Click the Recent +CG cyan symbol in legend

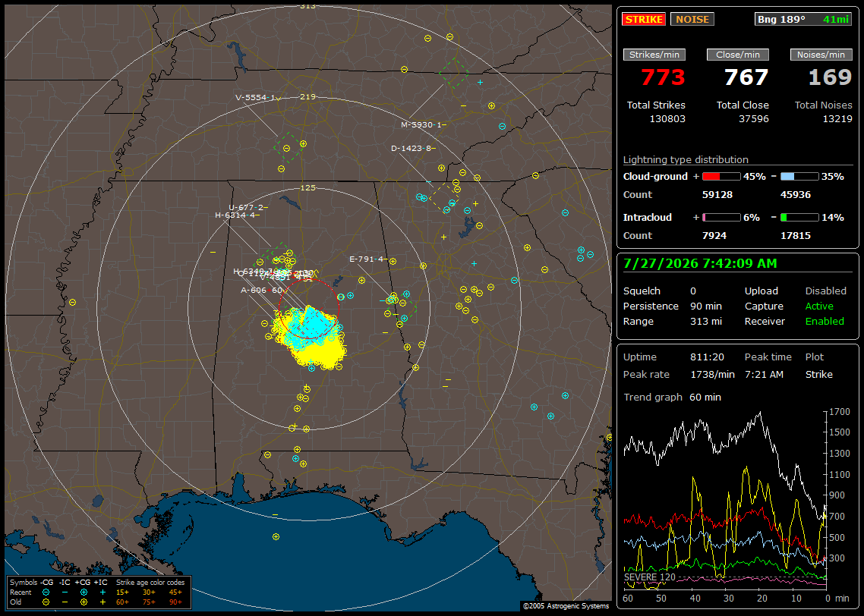[84, 592]
